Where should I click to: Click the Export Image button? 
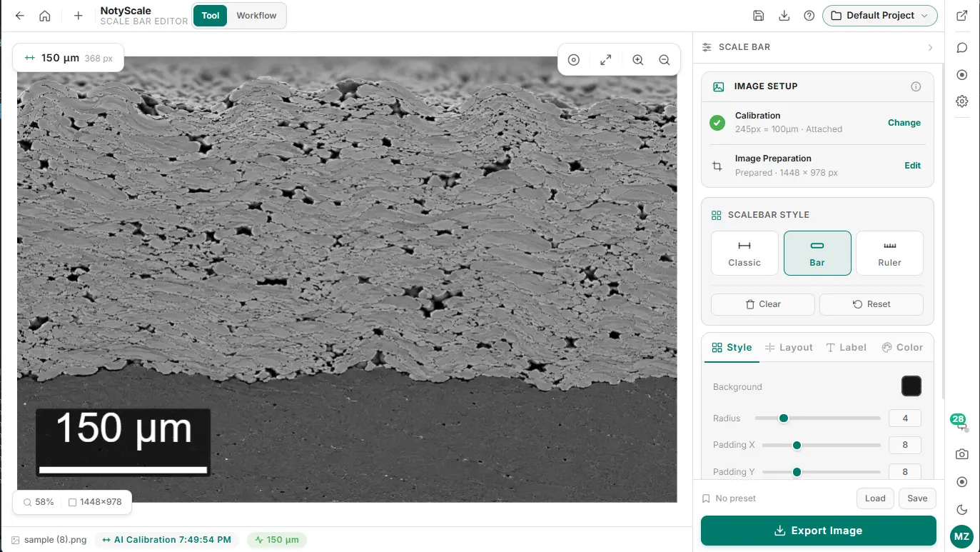(x=818, y=531)
